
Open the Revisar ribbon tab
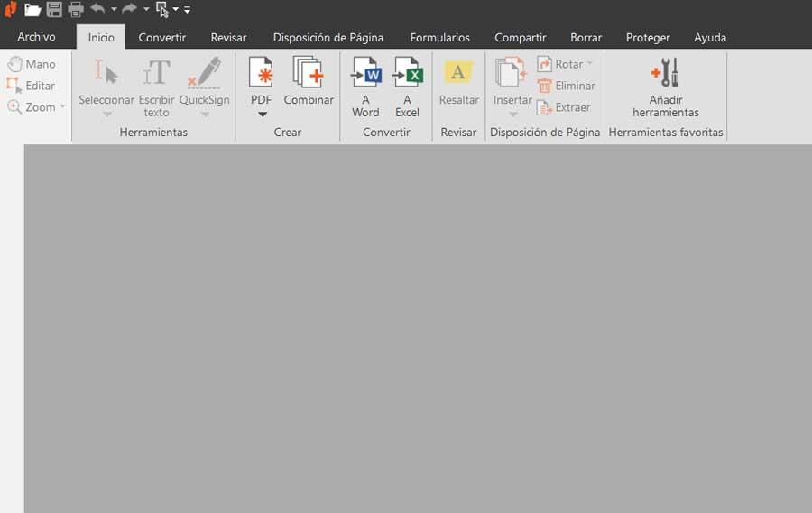228,37
